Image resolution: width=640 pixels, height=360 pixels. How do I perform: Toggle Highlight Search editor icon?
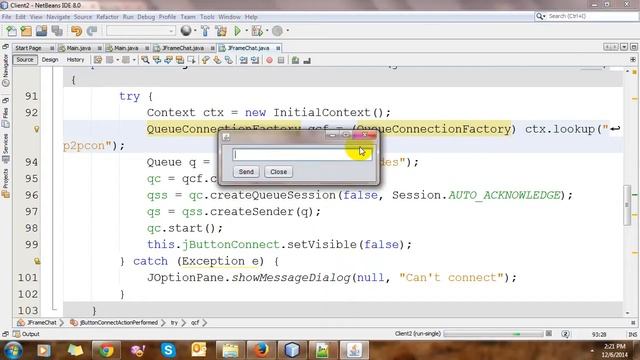pos(180,60)
